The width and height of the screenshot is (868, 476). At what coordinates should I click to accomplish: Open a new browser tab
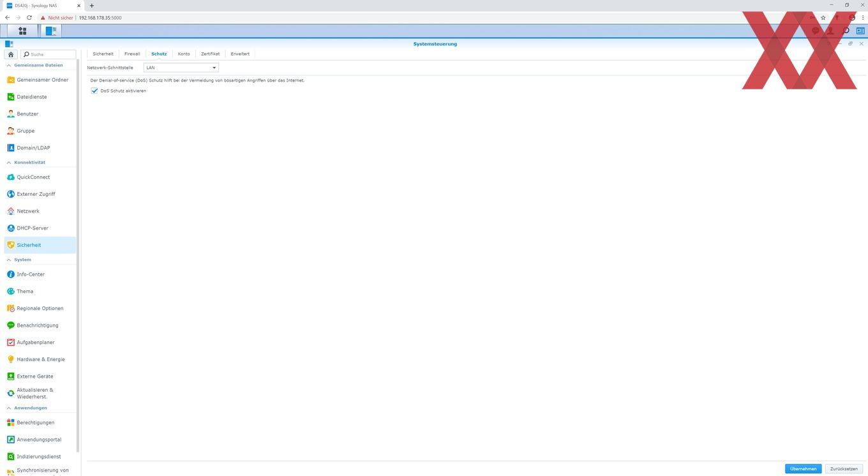click(91, 6)
